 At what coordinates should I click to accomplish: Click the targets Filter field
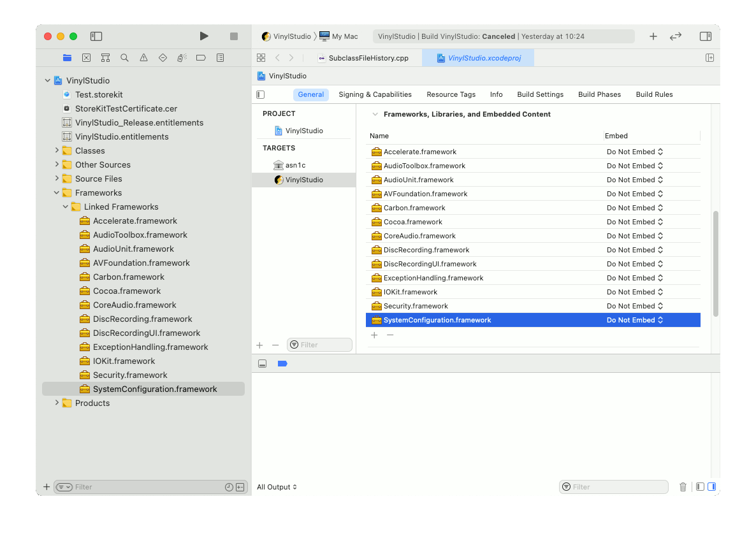(x=319, y=345)
